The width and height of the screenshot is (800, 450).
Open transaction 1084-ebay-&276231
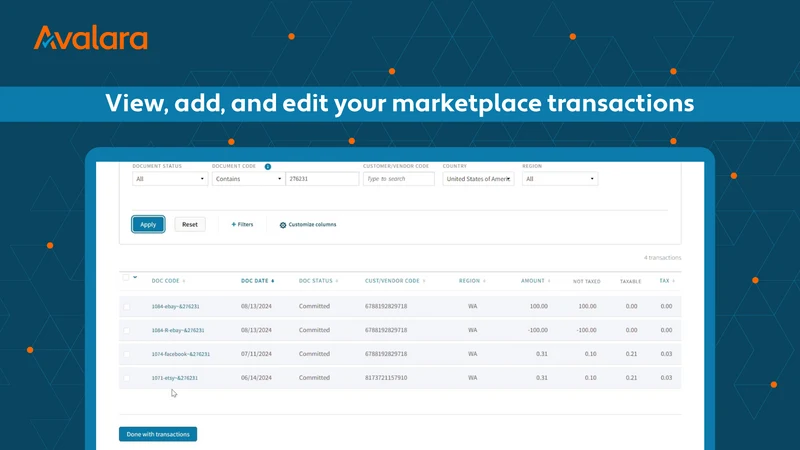click(176, 307)
